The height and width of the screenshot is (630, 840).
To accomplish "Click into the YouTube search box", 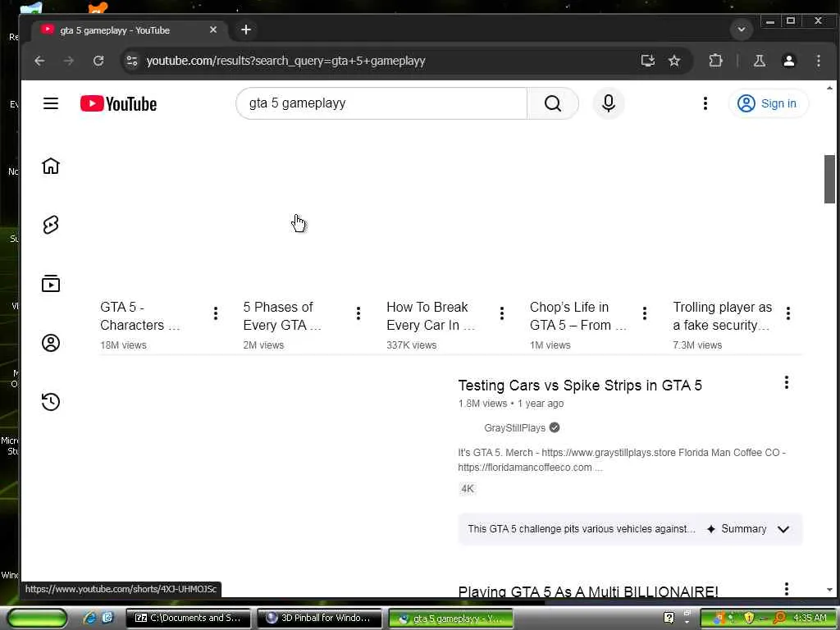I will point(381,103).
